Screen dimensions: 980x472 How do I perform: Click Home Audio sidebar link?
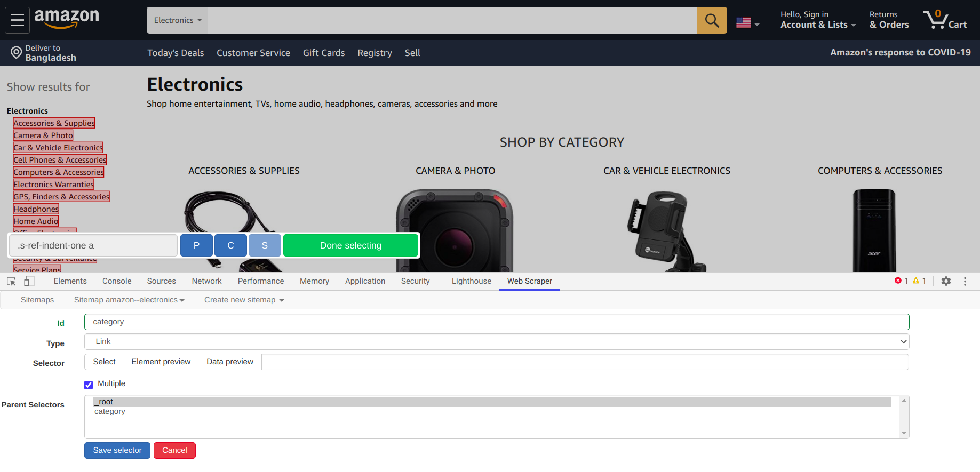tap(36, 221)
